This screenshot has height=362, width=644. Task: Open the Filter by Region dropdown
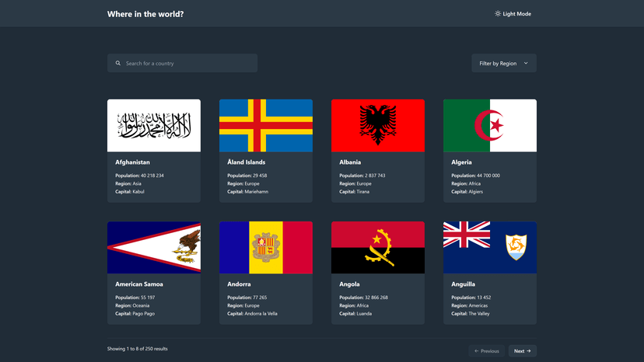(503, 64)
